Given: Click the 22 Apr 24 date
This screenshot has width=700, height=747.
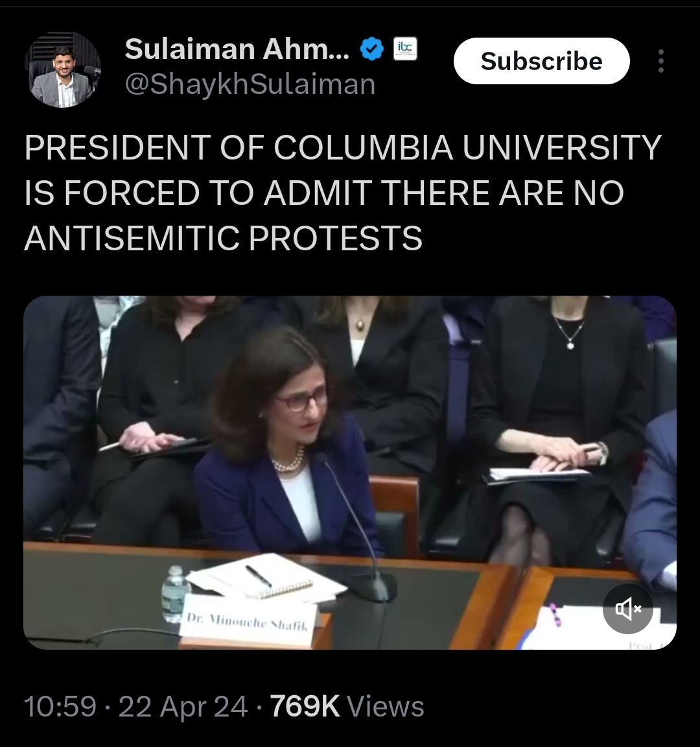Looking at the screenshot, I should tap(183, 706).
